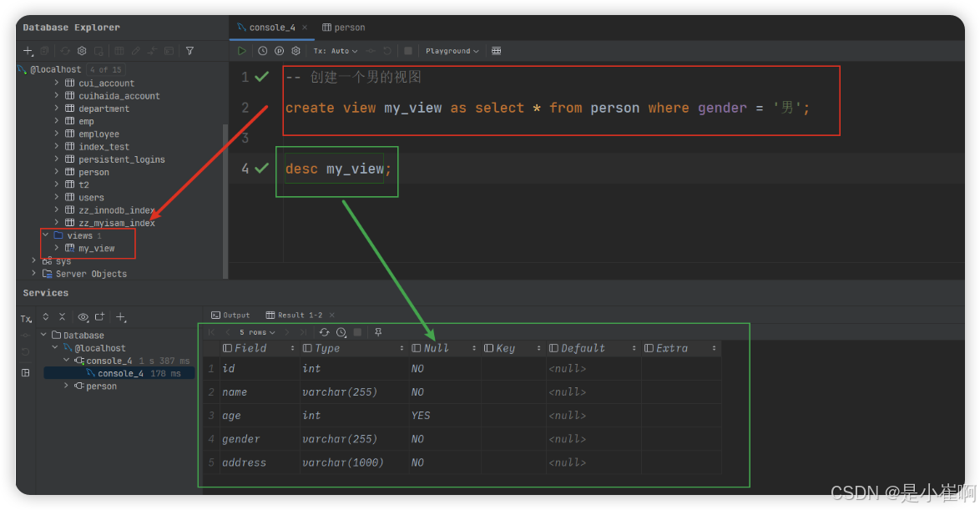Sort by the Null column header
This screenshot has height=510, width=980.
click(444, 348)
